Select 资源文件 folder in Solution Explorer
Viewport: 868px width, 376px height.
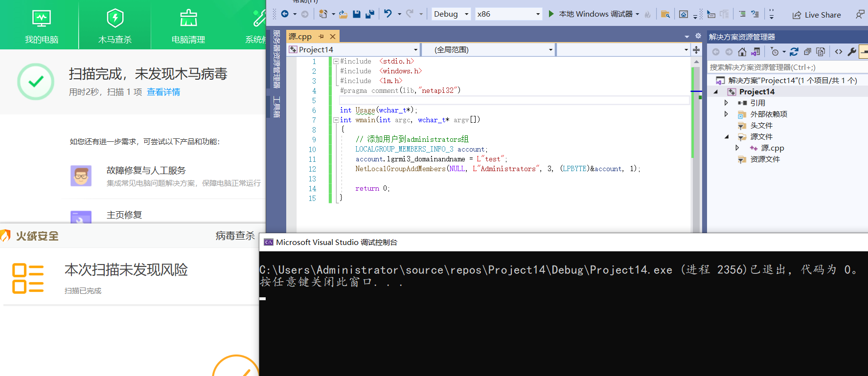click(x=765, y=159)
